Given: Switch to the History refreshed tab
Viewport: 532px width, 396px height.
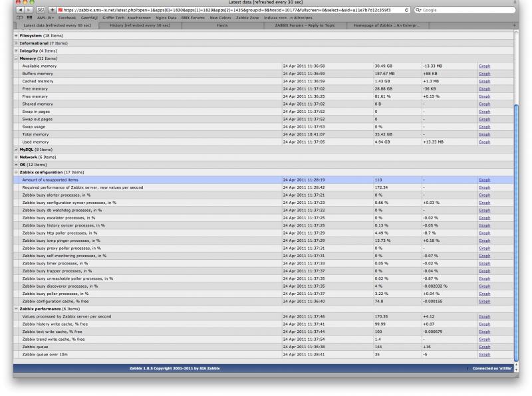Looking at the screenshot, I should pyautogui.click(x=140, y=25).
